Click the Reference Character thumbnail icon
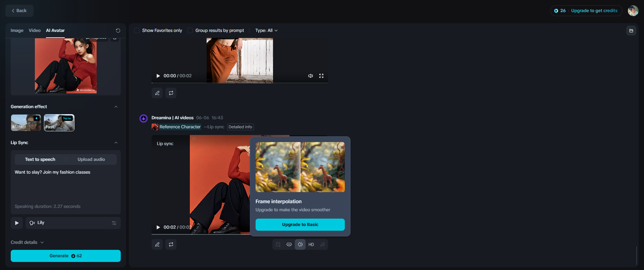Screen dimensions: 644x270 point(155,127)
